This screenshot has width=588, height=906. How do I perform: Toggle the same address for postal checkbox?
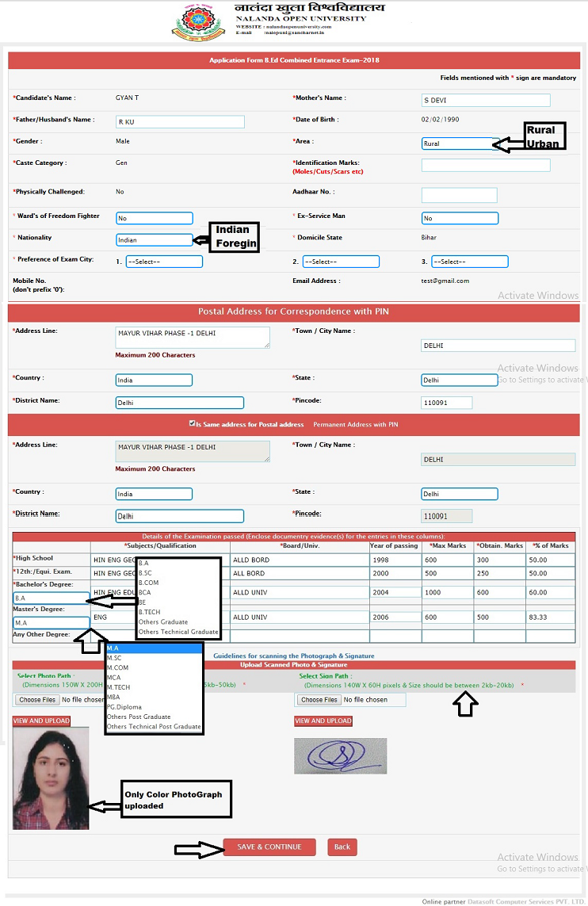[192, 424]
